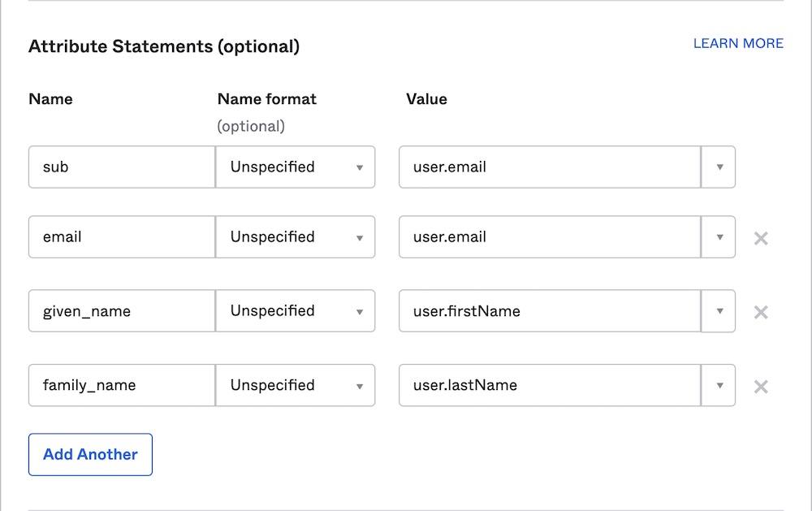
Task: Select the Name field containing email
Action: point(120,237)
